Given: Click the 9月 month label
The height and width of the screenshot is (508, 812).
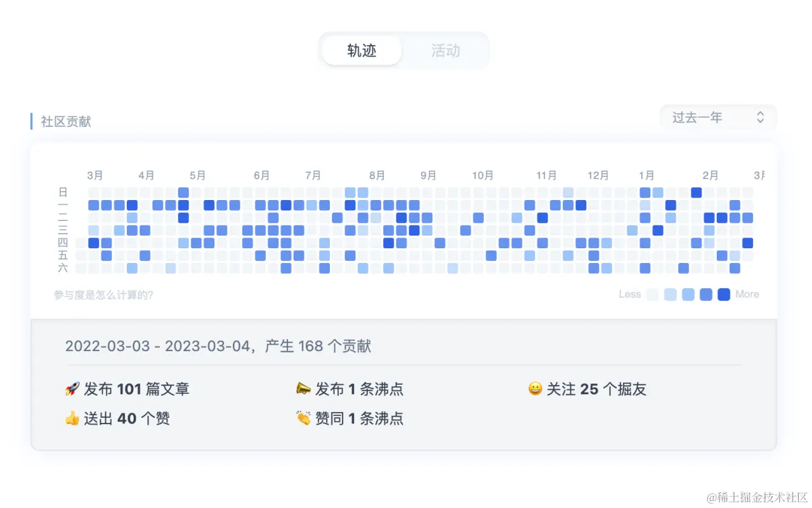Looking at the screenshot, I should (428, 175).
